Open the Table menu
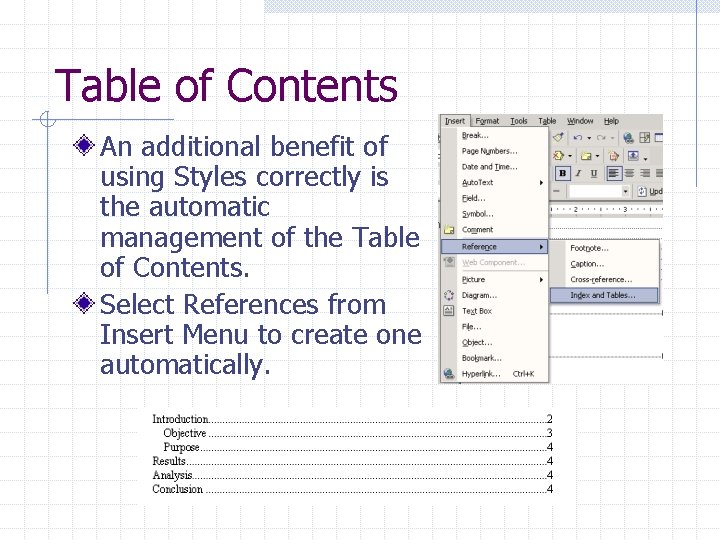 coord(547,121)
